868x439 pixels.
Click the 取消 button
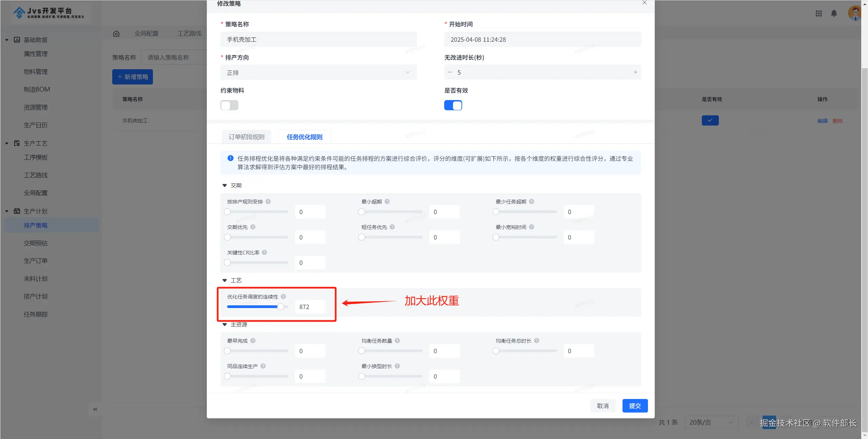pyautogui.click(x=603, y=406)
